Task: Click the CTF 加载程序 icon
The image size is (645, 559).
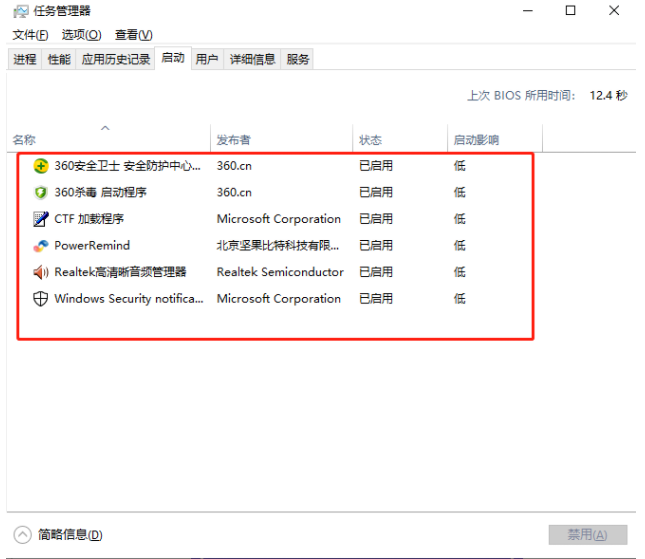Action: (41, 219)
